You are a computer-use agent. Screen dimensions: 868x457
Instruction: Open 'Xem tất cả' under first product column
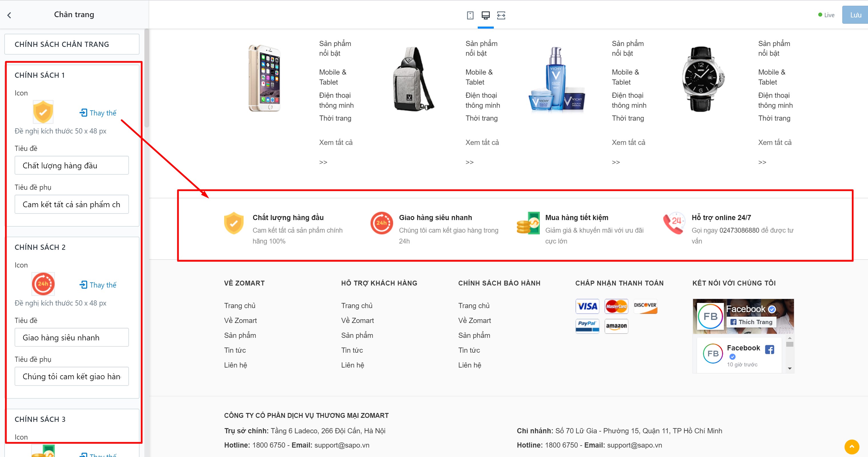coord(336,142)
